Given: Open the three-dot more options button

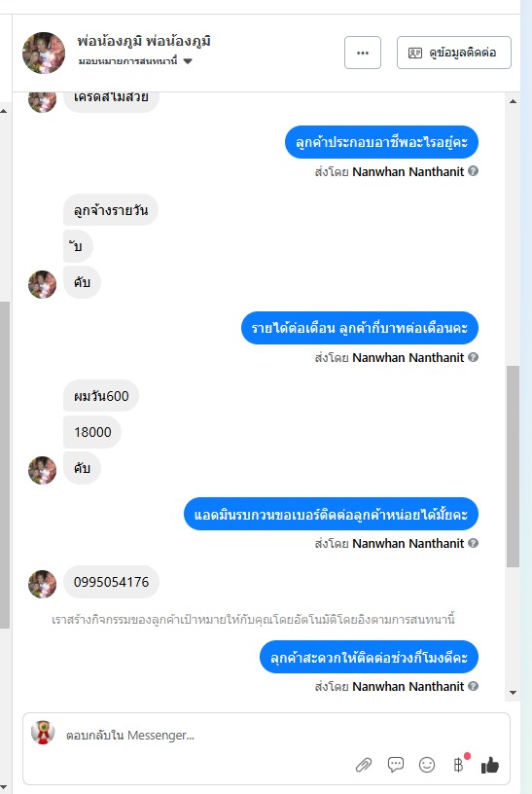Looking at the screenshot, I should coord(363,53).
